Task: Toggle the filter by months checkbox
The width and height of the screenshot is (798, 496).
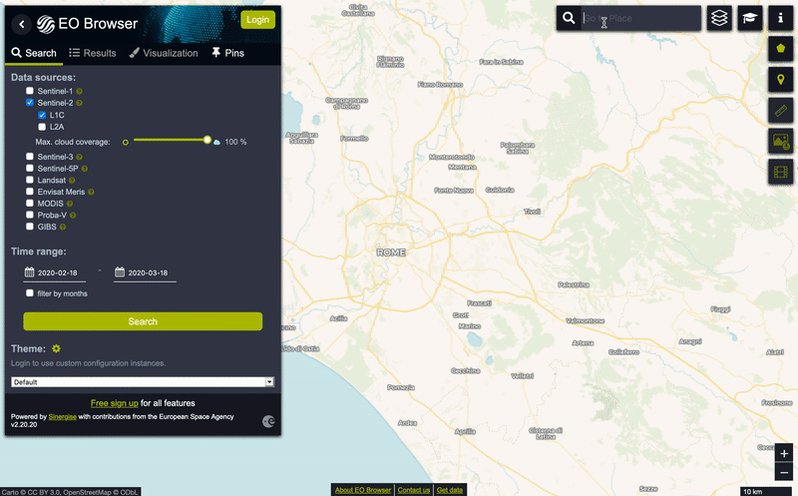Action: pos(30,293)
